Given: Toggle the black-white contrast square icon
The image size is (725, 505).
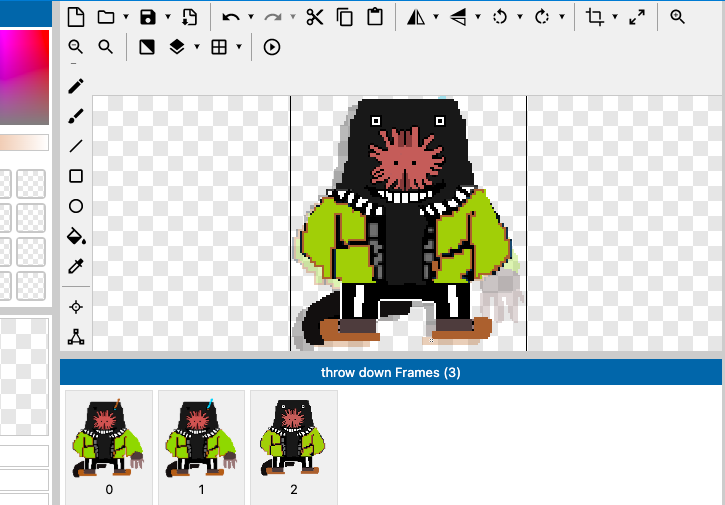Looking at the screenshot, I should pos(147,47).
